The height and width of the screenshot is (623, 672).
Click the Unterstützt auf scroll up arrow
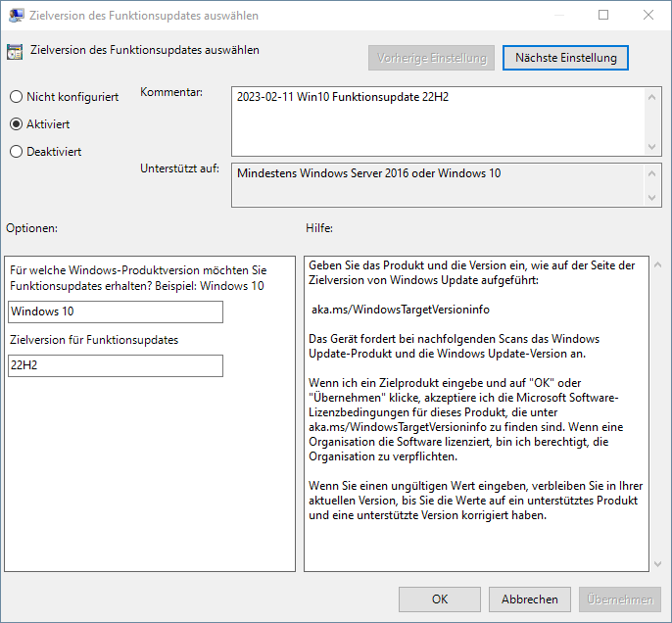(651, 173)
